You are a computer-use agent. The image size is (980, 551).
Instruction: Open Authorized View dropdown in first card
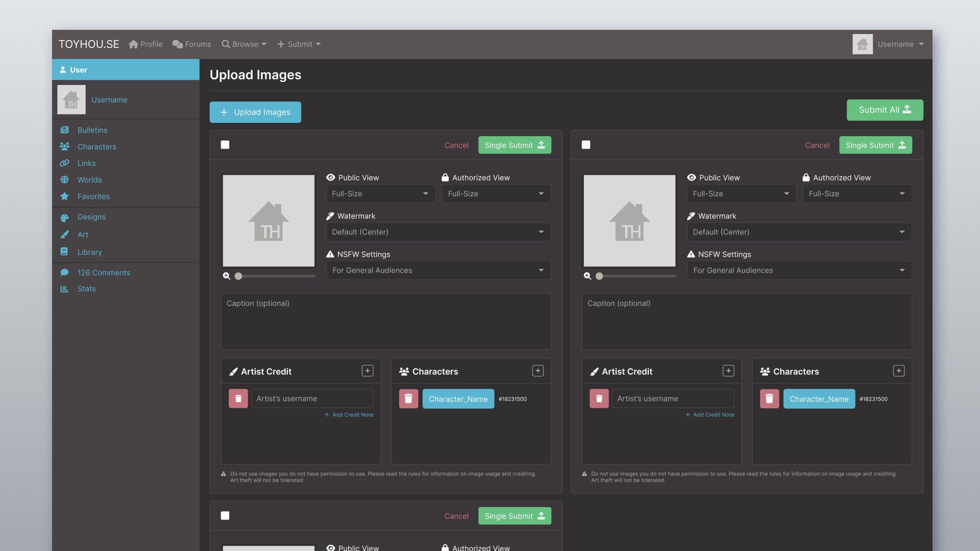pyautogui.click(x=497, y=194)
